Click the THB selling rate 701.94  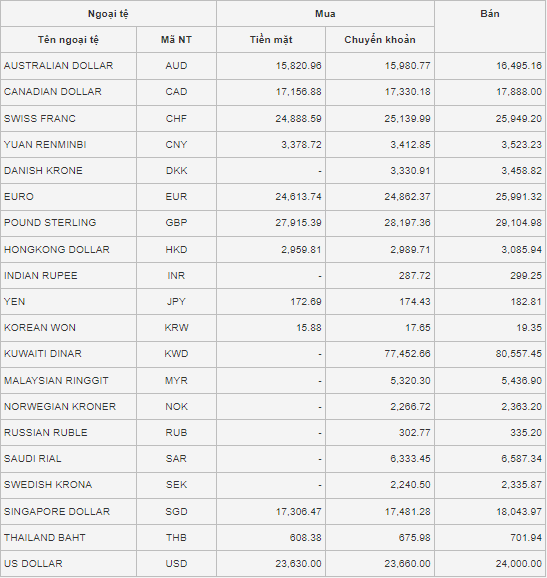click(x=526, y=538)
